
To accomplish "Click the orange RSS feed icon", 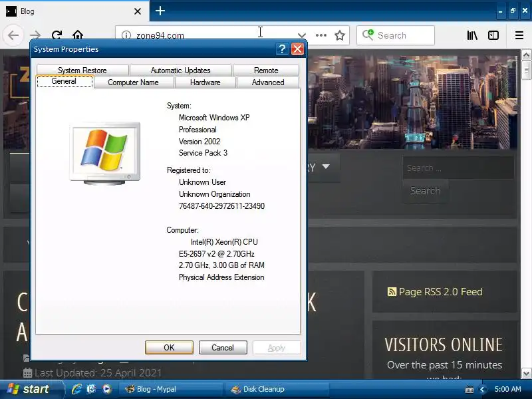I will point(392,292).
